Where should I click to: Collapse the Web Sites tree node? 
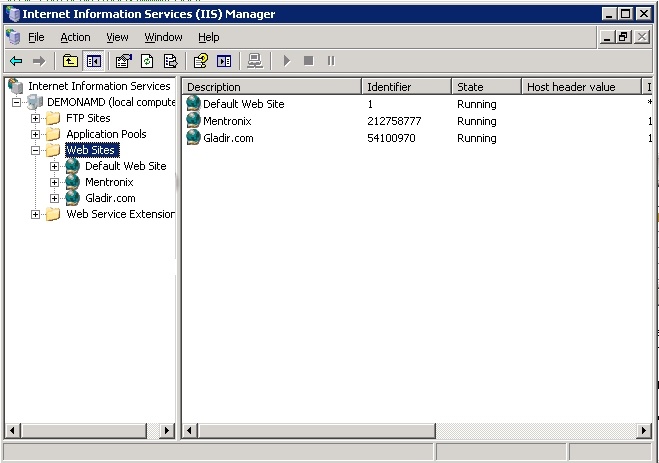pyautogui.click(x=36, y=150)
